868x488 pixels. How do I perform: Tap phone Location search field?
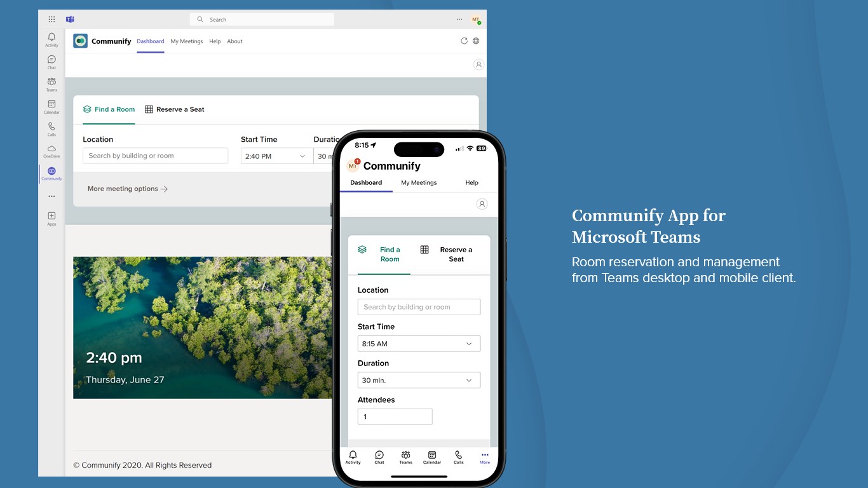pos(419,307)
